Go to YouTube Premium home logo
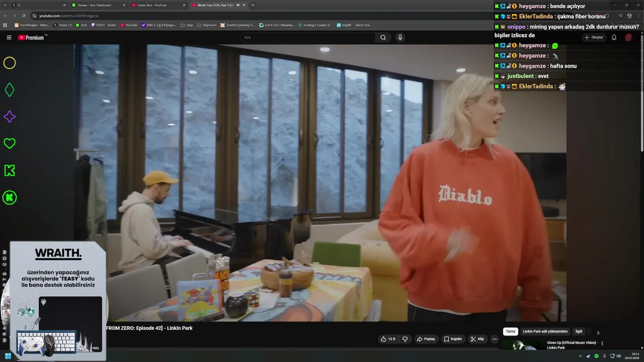The width and height of the screenshot is (644, 362). tap(32, 37)
